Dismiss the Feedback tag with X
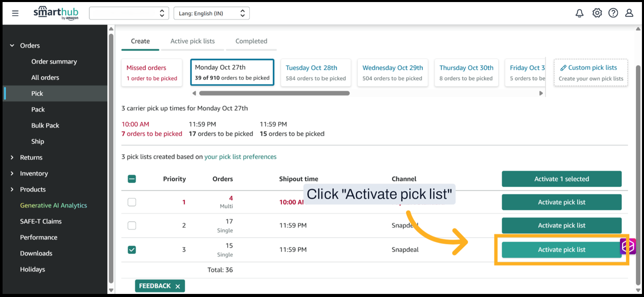 point(178,286)
